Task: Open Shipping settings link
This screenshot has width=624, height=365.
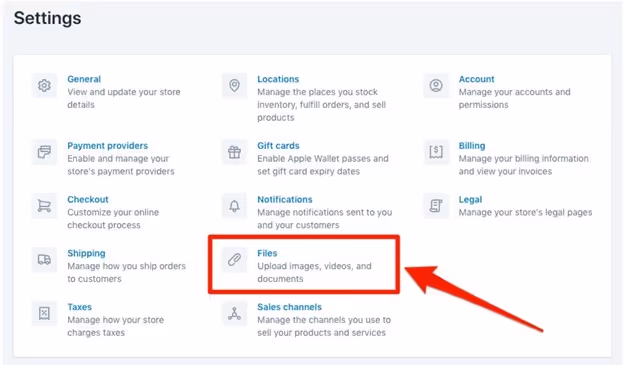Action: point(86,253)
